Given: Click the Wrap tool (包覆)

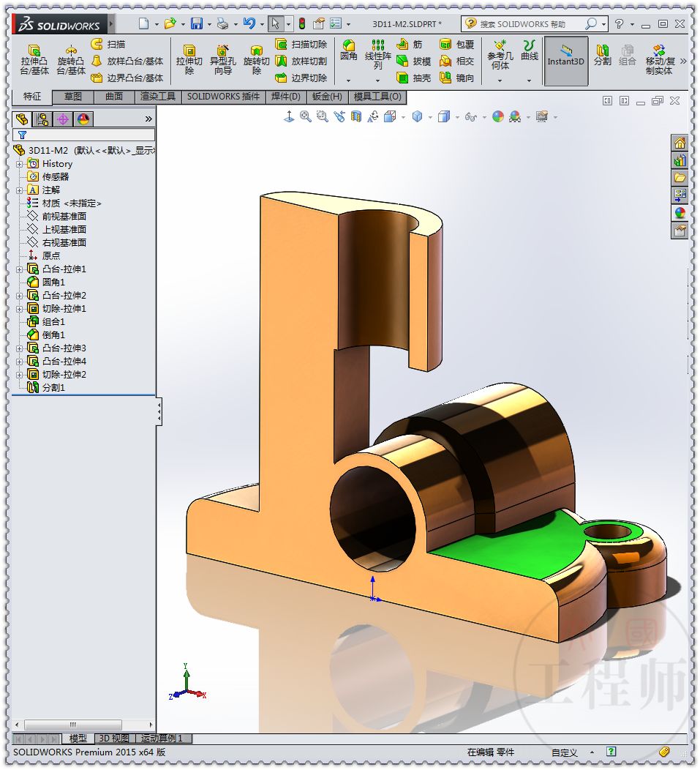Looking at the screenshot, I should (x=456, y=44).
